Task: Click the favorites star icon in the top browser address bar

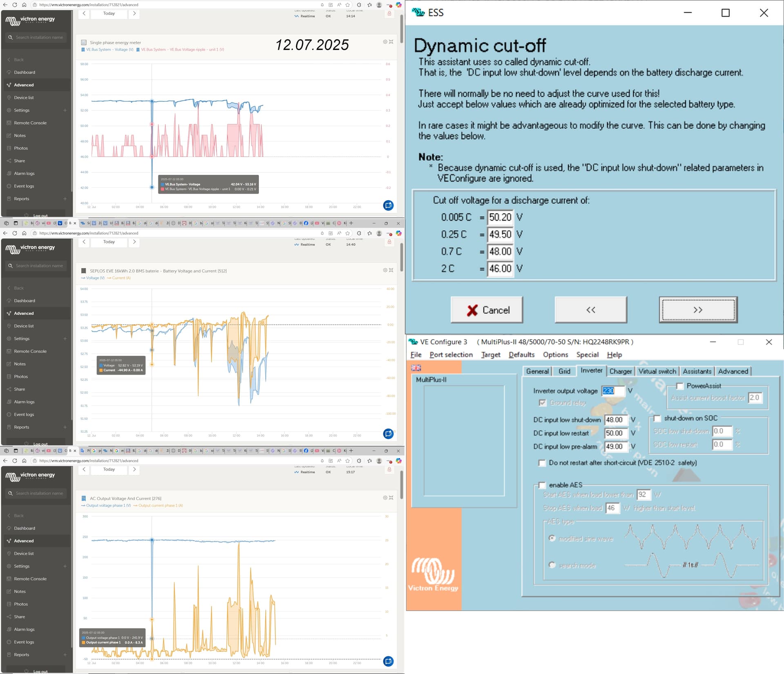Action: (347, 5)
